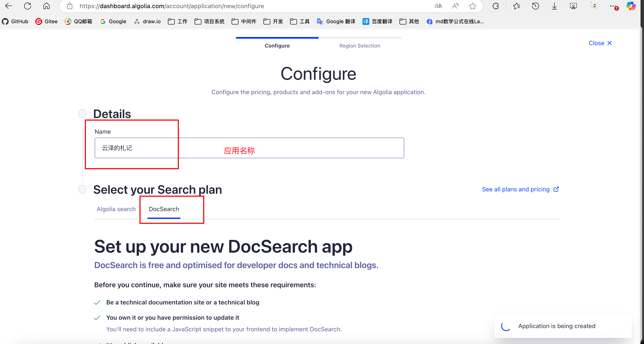Click Application is being created toast

tap(563, 326)
